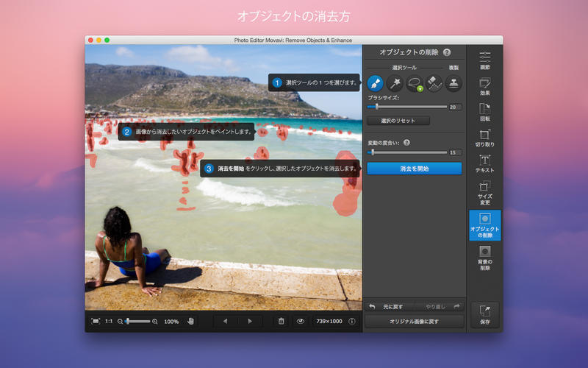Select the Magic Wand selection tool
This screenshot has width=588, height=368.
pos(395,83)
